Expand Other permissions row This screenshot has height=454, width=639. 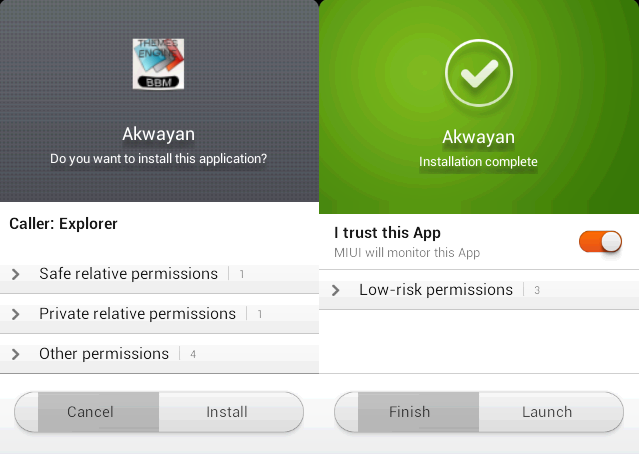click(159, 354)
